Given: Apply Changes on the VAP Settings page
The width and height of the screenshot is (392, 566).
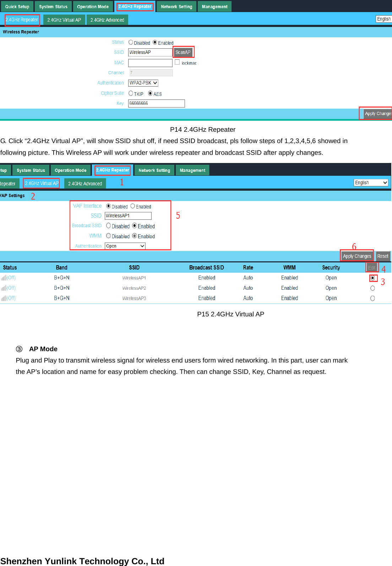Looking at the screenshot, I should click(x=357, y=256).
